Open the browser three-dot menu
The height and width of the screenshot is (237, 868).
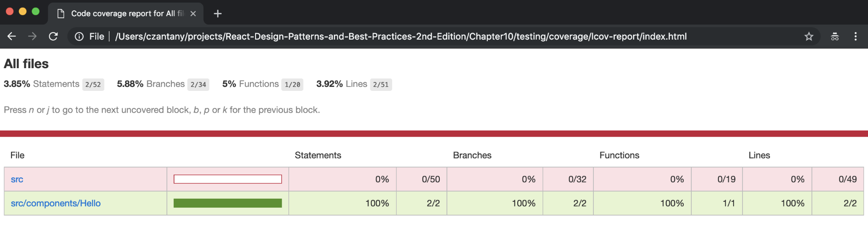[x=856, y=37]
